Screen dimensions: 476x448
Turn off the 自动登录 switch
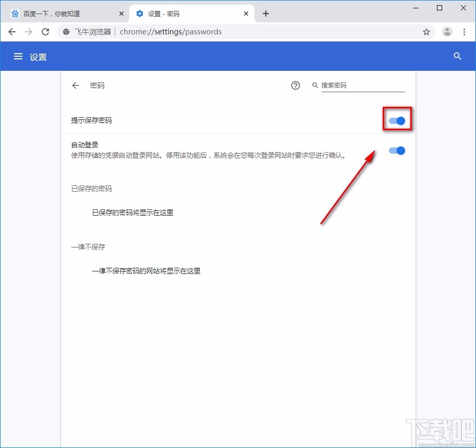coord(397,151)
